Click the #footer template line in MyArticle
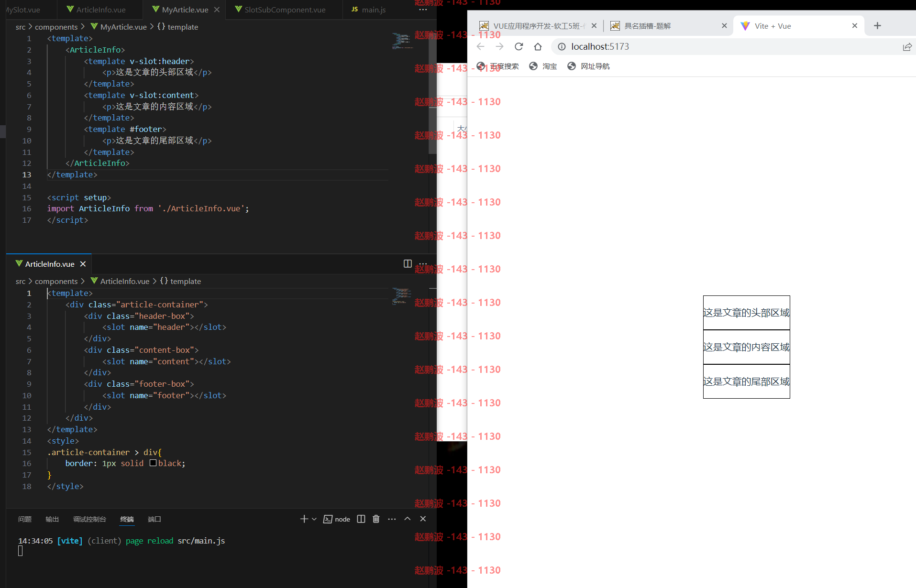Image resolution: width=916 pixels, height=588 pixels. click(125, 129)
